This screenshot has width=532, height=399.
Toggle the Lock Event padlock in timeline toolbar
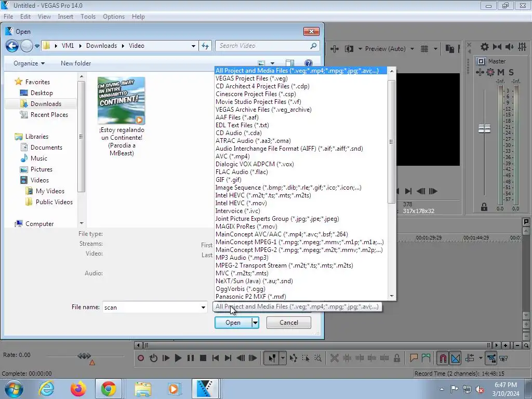click(396, 358)
